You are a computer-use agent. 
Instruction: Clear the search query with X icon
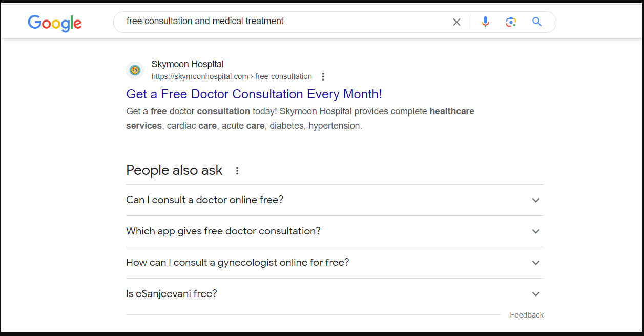click(x=456, y=22)
